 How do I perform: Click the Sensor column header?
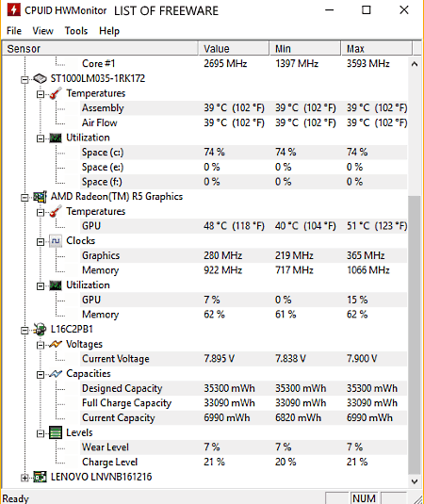point(100,49)
